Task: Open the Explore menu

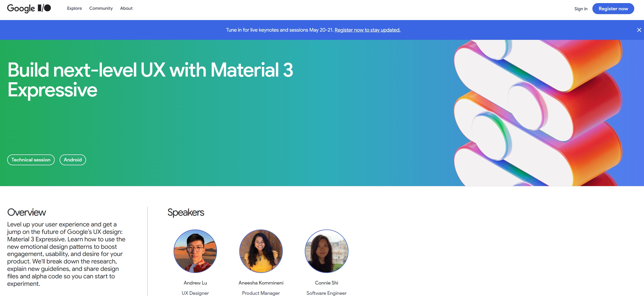Action: (x=74, y=8)
